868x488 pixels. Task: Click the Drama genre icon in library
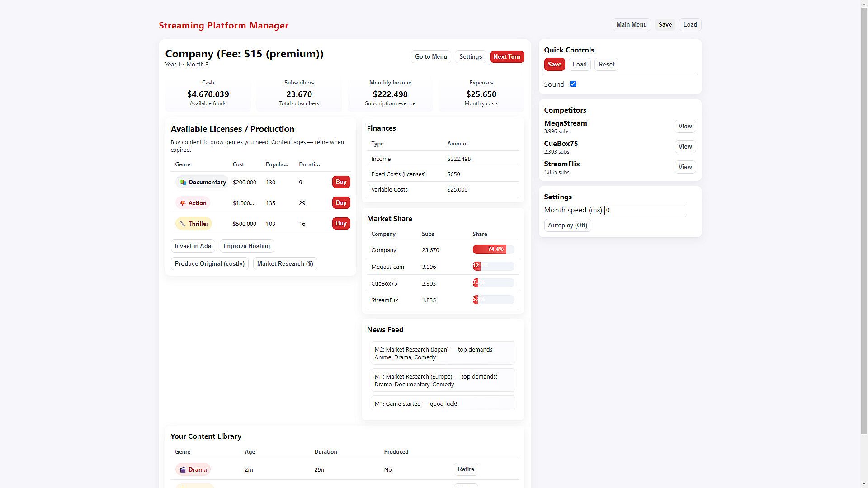point(183,470)
